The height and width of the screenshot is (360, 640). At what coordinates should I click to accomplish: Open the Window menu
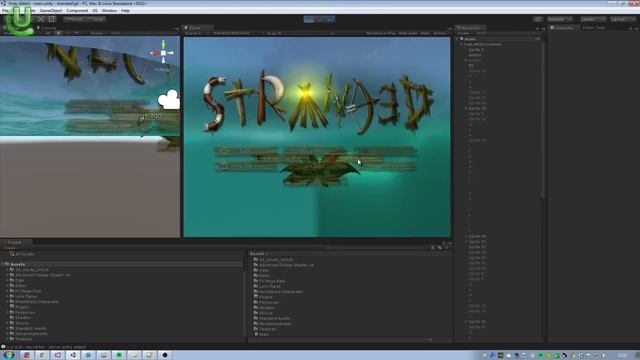pos(109,11)
